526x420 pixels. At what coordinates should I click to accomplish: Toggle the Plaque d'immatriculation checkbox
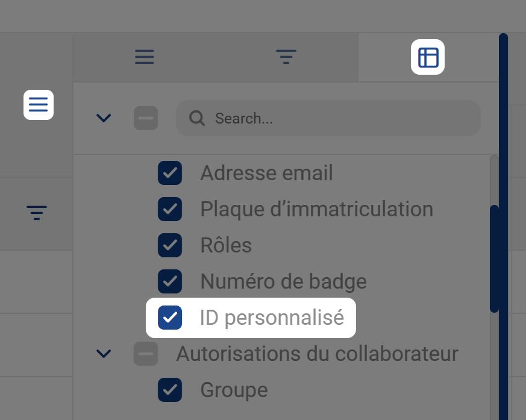coord(169,209)
